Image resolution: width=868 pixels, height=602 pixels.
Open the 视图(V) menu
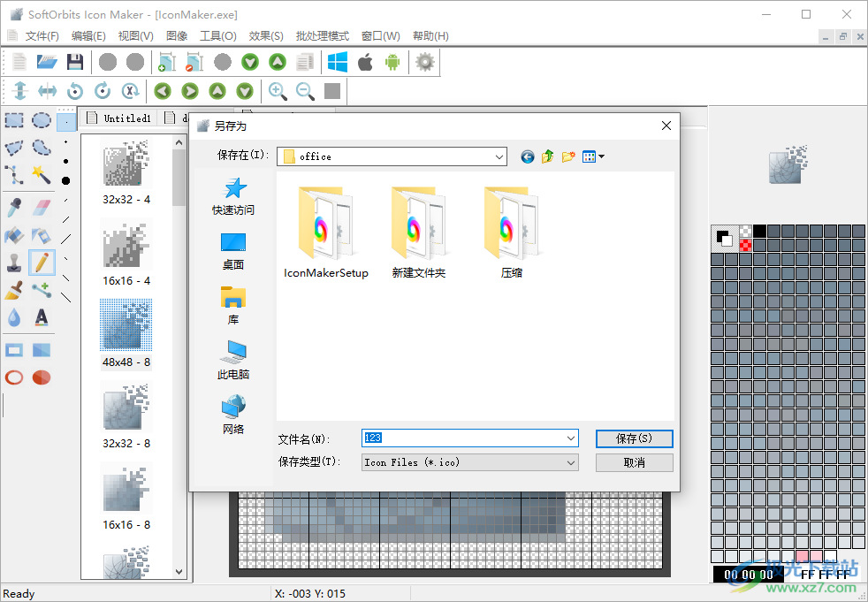pyautogui.click(x=135, y=36)
